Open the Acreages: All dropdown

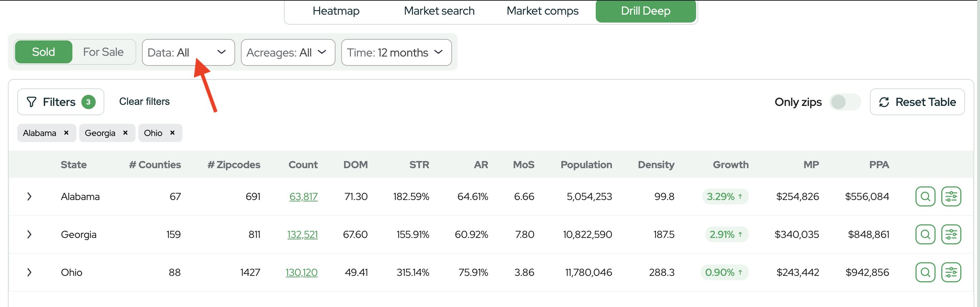point(287,53)
